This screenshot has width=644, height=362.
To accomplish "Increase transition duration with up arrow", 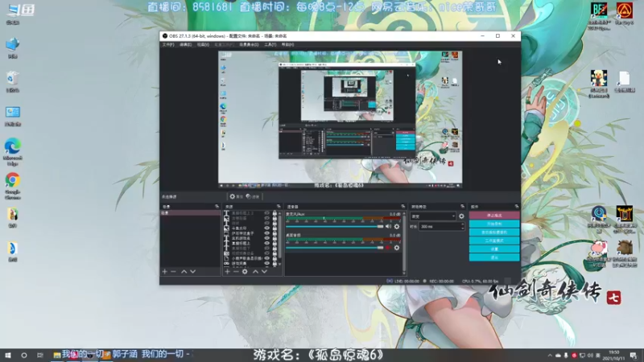I will point(462,224).
